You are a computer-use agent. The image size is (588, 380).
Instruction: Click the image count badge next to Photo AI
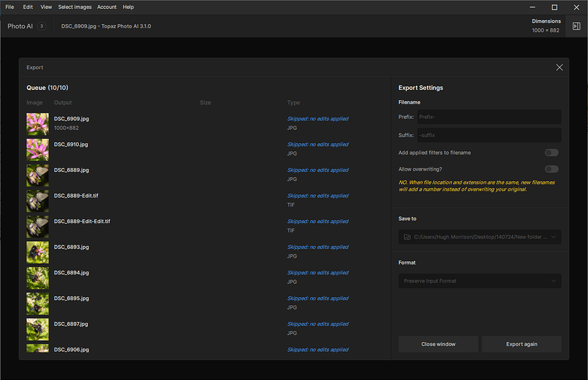click(x=42, y=26)
